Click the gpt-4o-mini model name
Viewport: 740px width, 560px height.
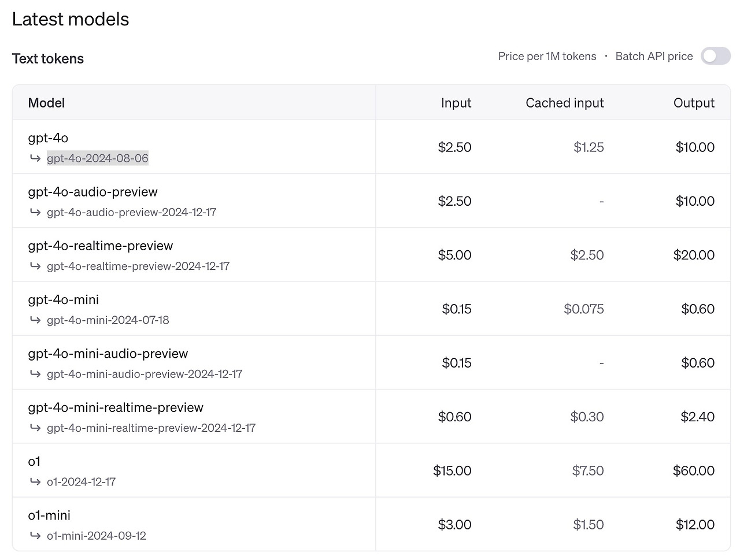[64, 300]
